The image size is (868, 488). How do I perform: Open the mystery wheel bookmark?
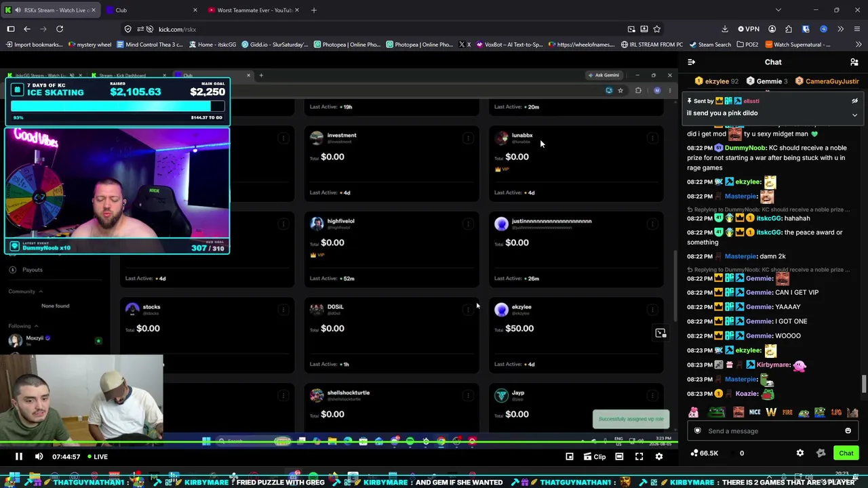pyautogui.click(x=90, y=45)
